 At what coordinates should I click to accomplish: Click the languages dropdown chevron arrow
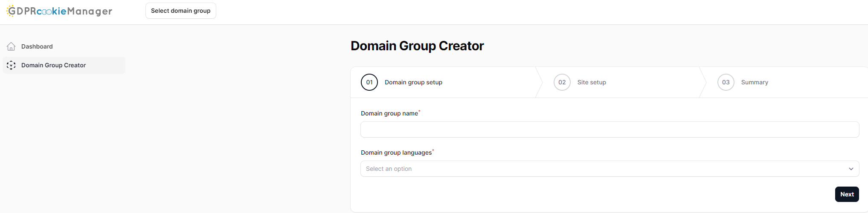[x=851, y=169]
